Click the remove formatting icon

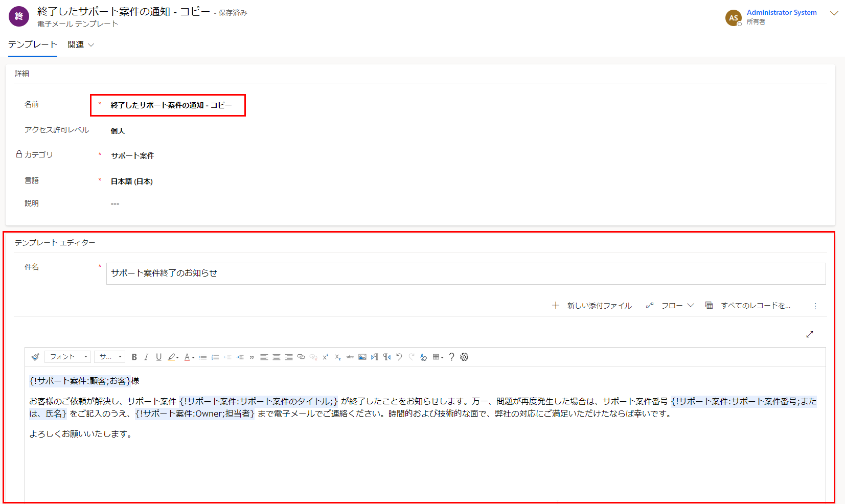[424, 357]
